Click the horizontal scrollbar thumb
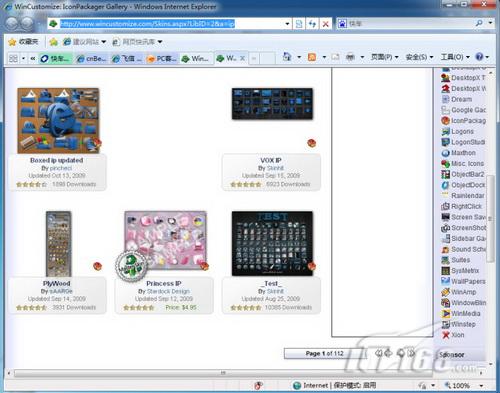This screenshot has height=393, width=500. click(x=223, y=373)
